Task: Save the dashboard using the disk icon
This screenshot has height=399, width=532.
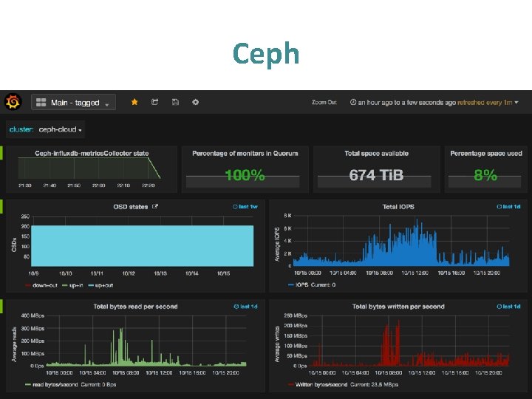Action: (x=175, y=102)
